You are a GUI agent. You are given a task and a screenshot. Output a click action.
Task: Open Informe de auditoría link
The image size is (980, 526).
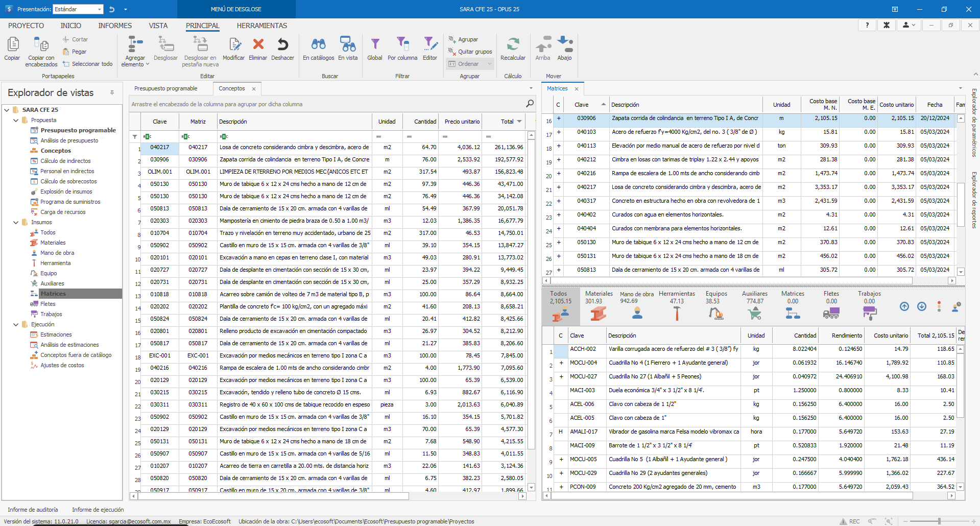[x=33, y=510]
